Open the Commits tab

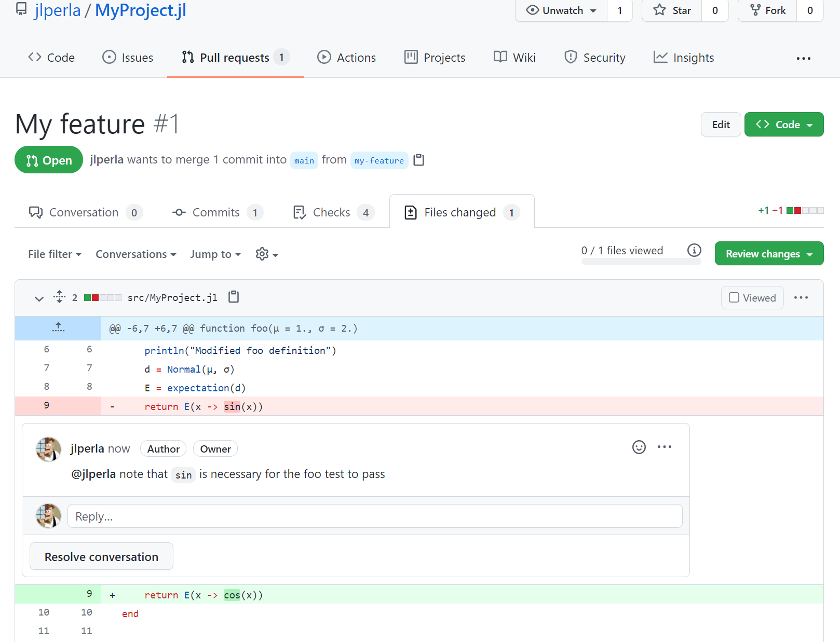coord(216,213)
